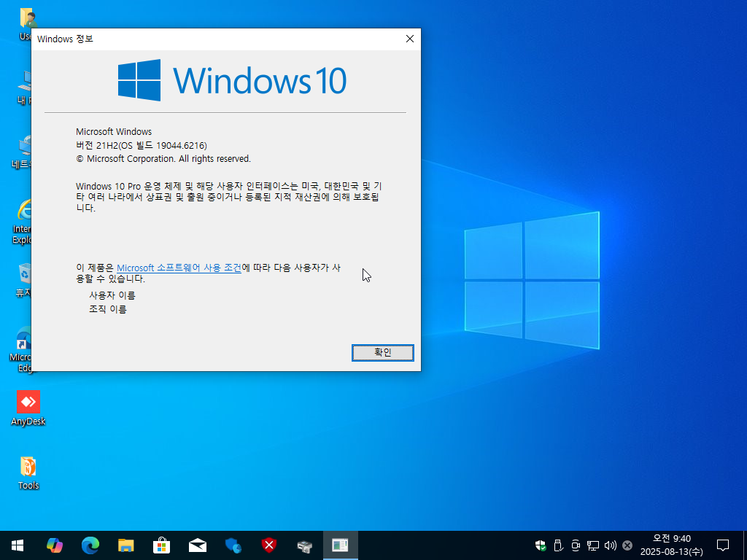Click the 확인 button in Windows 정보
Viewport: 747px width, 560px height.
382,352
